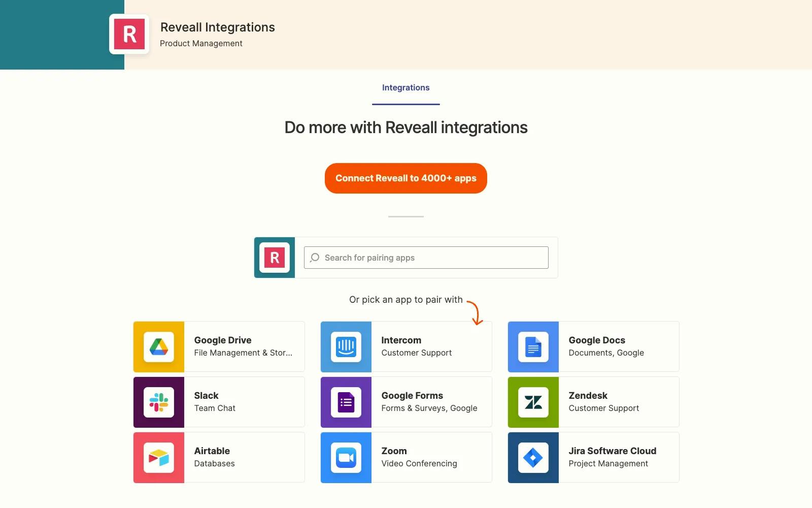Select the Intercom title link
Viewport: 812px width, 508px height.
[x=401, y=340]
